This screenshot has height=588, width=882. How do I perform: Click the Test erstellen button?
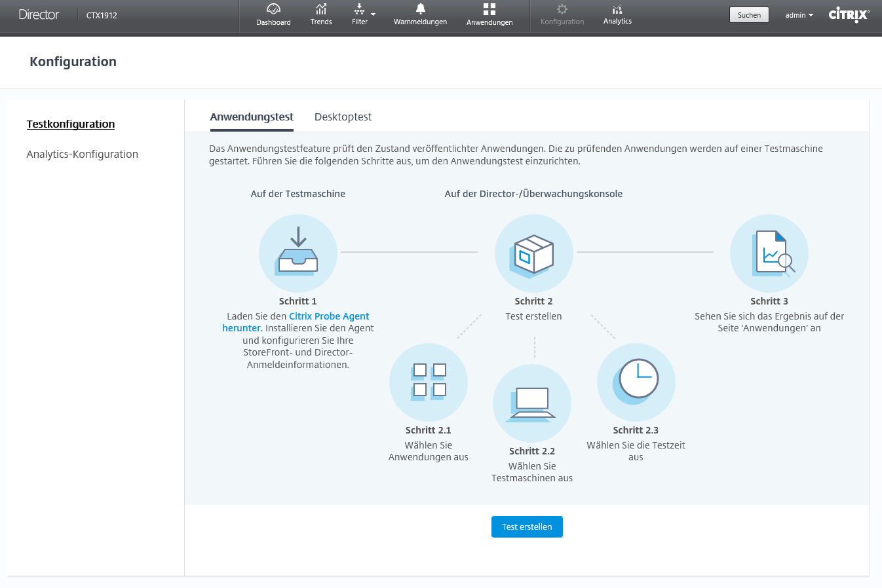(x=527, y=526)
